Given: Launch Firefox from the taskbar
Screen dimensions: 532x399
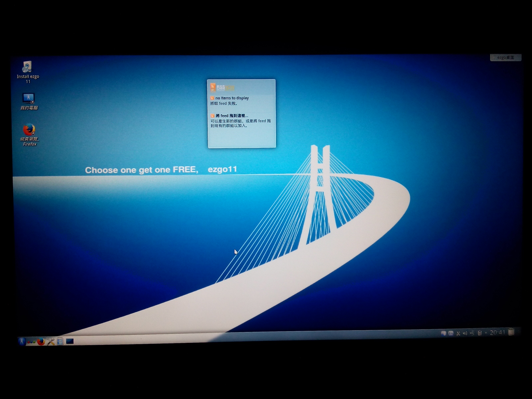Looking at the screenshot, I should (41, 341).
